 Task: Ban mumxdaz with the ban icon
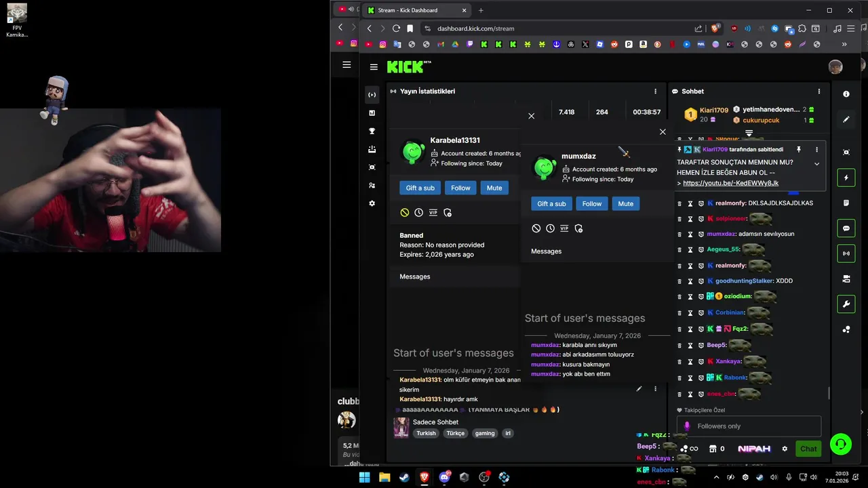tap(536, 228)
